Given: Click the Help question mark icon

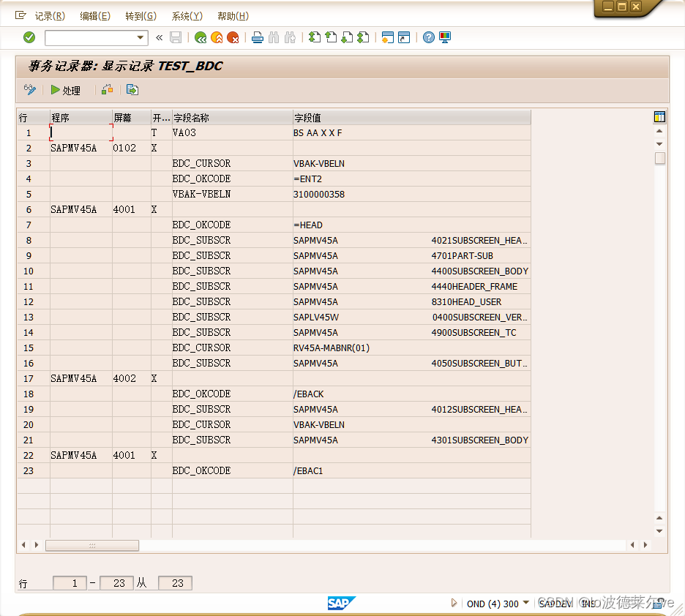Looking at the screenshot, I should point(428,37).
